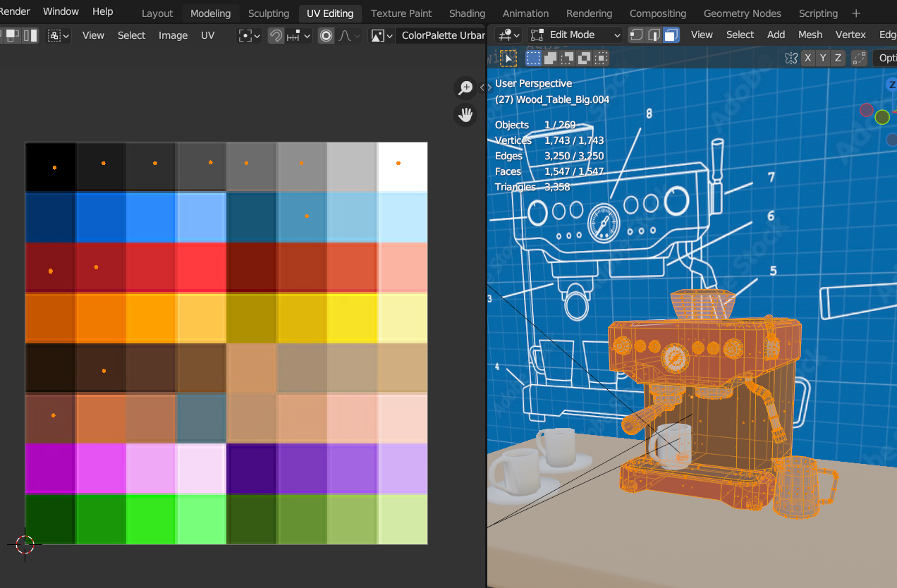This screenshot has width=897, height=588.
Task: Click the mesh symmetry butterfly icon in viewport header
Action: (792, 58)
